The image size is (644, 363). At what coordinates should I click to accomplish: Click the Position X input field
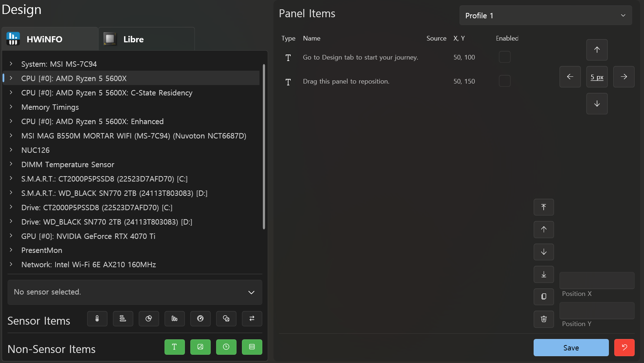click(x=597, y=280)
